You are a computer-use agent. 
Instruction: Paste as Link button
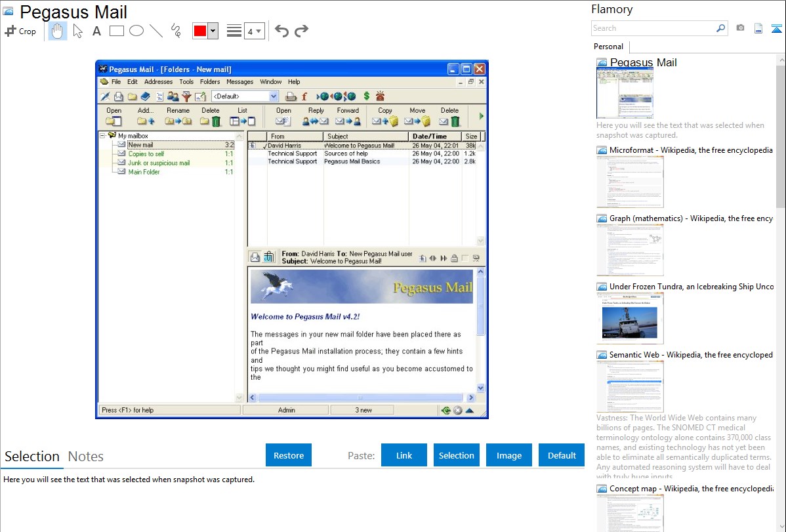(x=404, y=455)
